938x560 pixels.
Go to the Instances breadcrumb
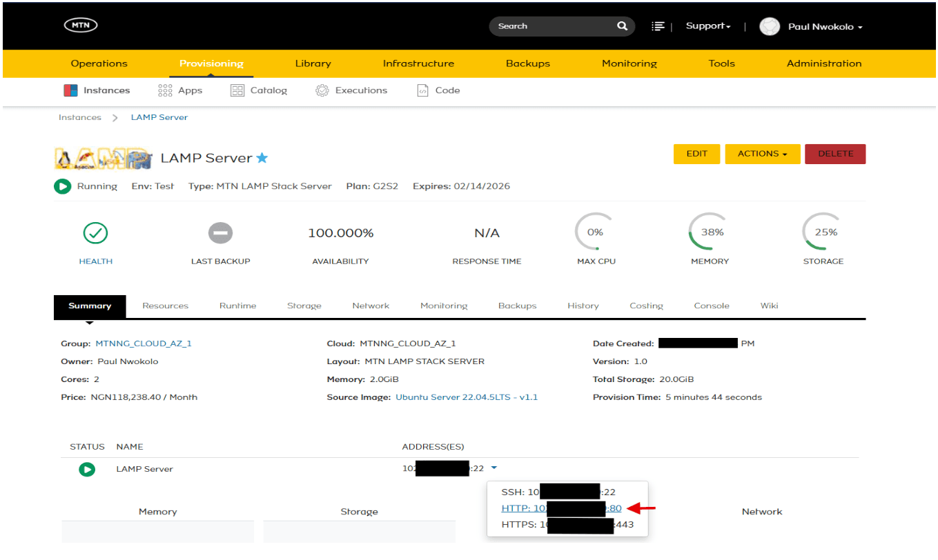[80, 117]
